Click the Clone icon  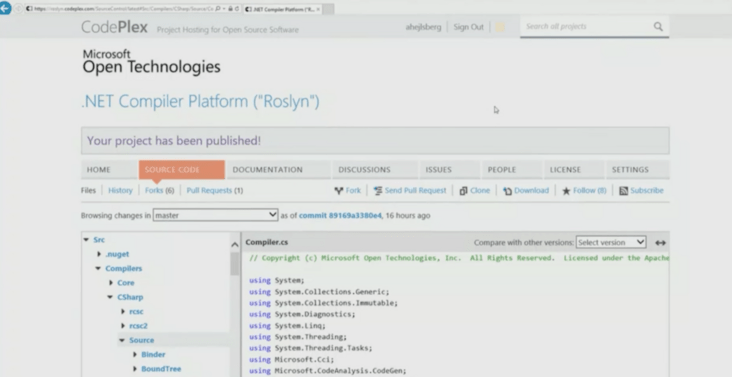click(463, 190)
